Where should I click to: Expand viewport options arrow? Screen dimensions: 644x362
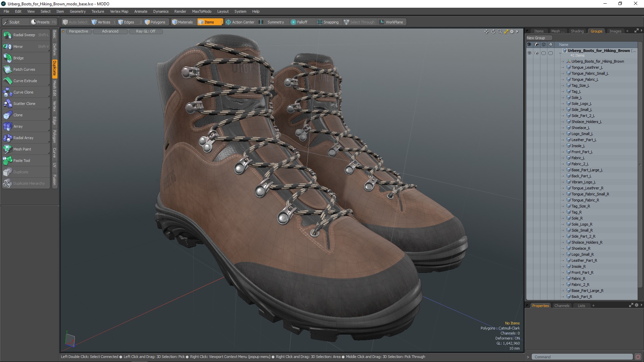518,32
